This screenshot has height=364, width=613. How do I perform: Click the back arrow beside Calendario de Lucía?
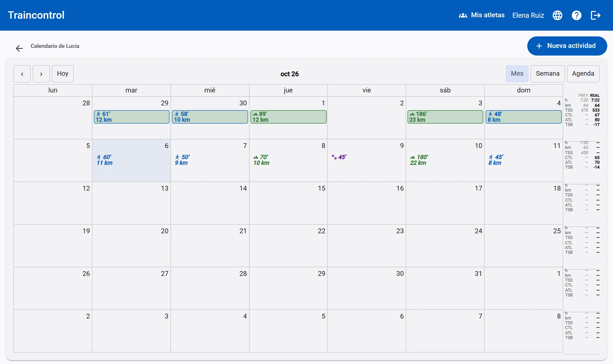tap(19, 48)
